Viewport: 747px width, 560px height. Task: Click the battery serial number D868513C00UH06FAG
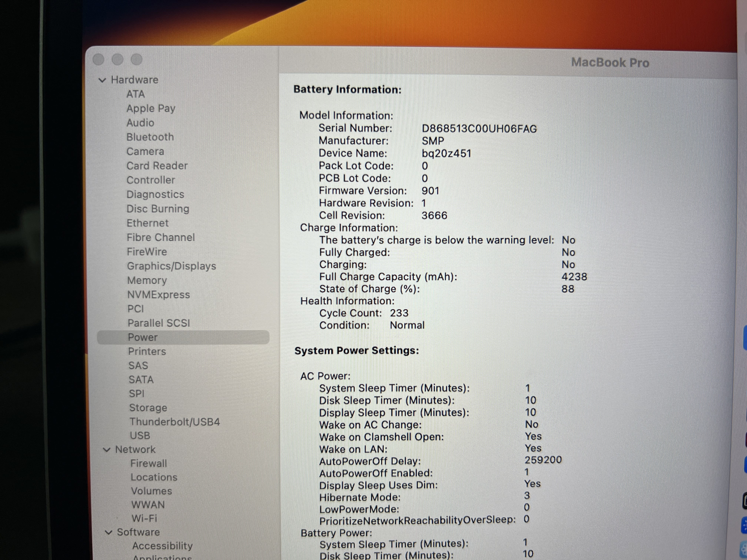tap(479, 129)
